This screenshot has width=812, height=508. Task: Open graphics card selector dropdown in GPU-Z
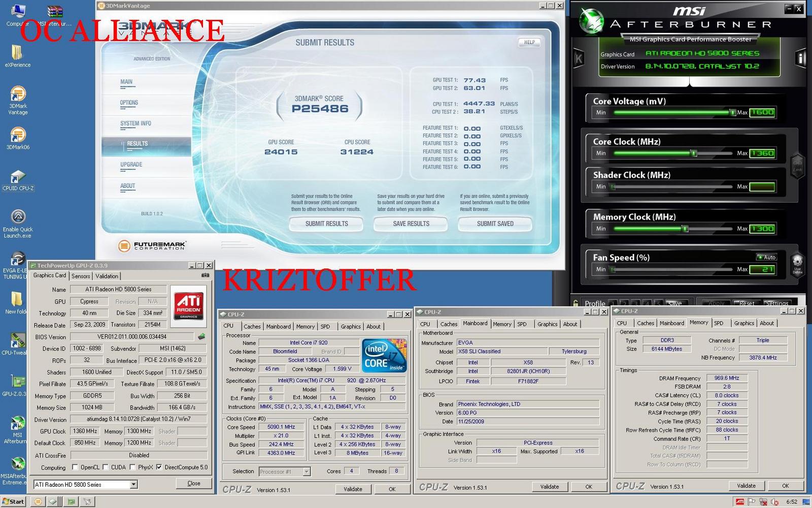click(x=133, y=484)
